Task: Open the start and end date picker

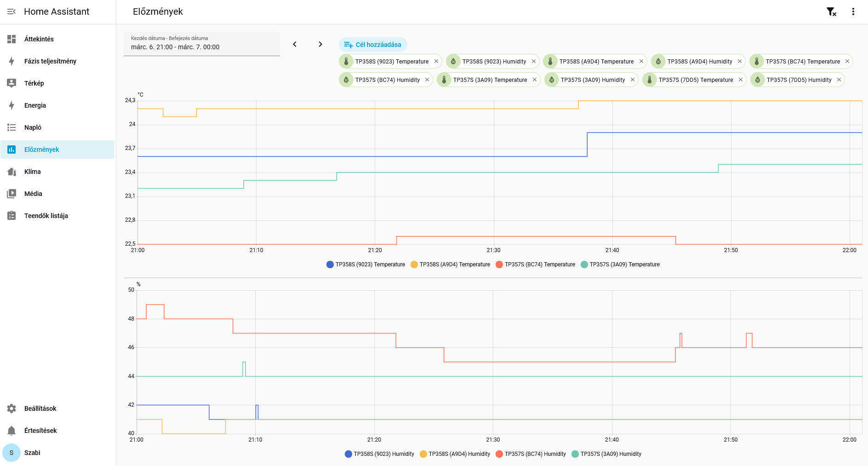Action: coord(202,44)
